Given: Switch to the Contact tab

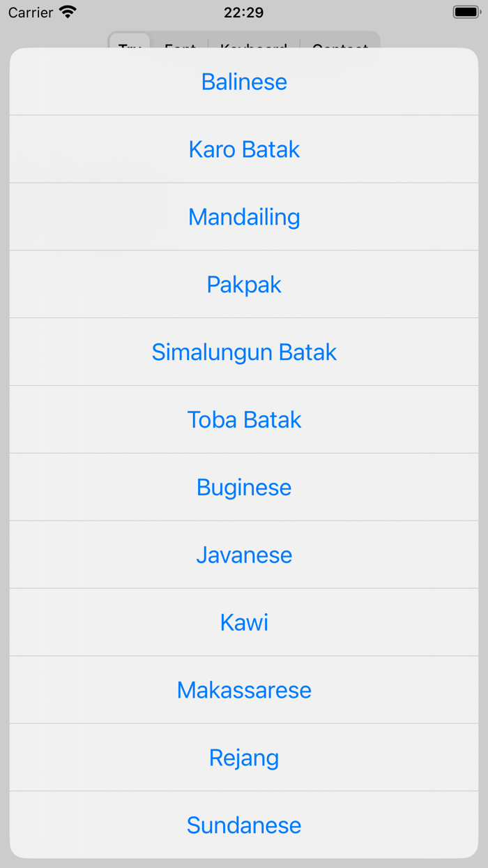Looking at the screenshot, I should (x=340, y=49).
